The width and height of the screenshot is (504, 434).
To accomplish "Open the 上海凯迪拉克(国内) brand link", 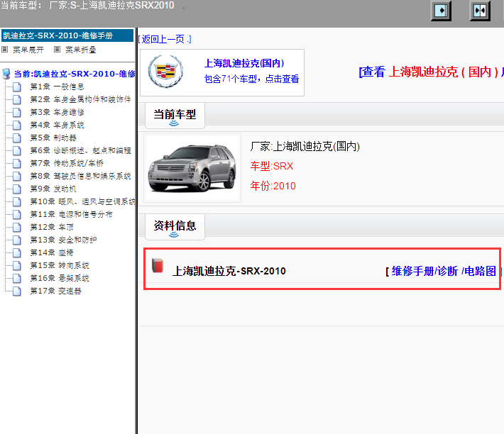I will click(x=244, y=63).
